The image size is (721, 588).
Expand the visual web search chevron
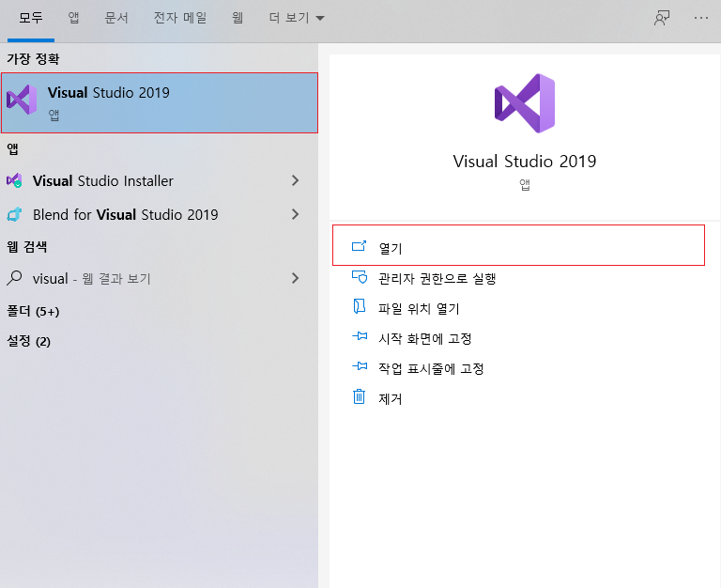point(295,278)
